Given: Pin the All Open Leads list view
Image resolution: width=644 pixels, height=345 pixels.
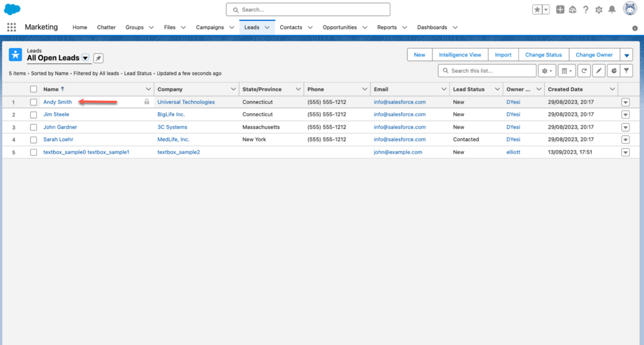Looking at the screenshot, I should pos(98,58).
